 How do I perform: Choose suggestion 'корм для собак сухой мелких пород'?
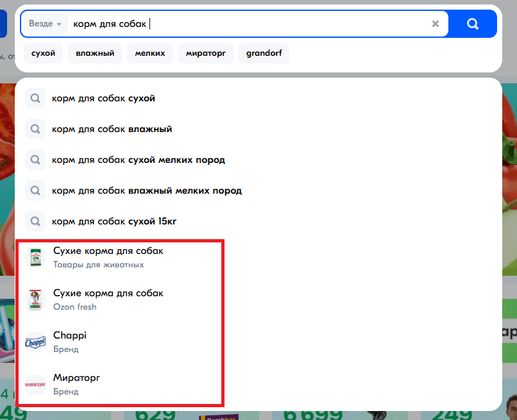(258, 160)
